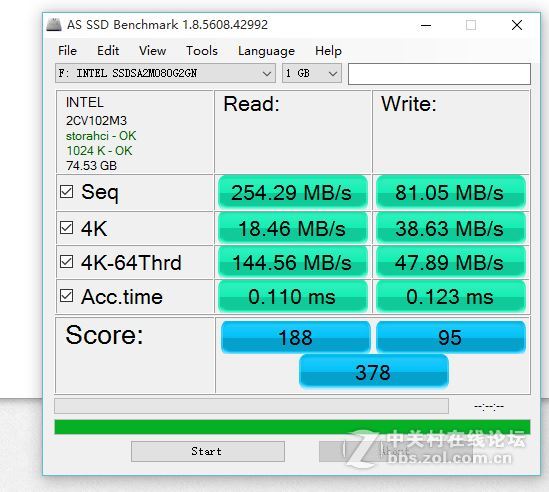The width and height of the screenshot is (549, 492).
Task: Expand the 1 GB test size dropdown
Action: 312,73
